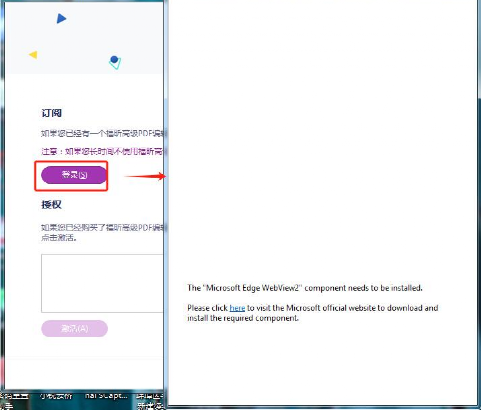Click the purple 注意 notice text line
The width and height of the screenshot is (481, 410).
[x=102, y=152]
